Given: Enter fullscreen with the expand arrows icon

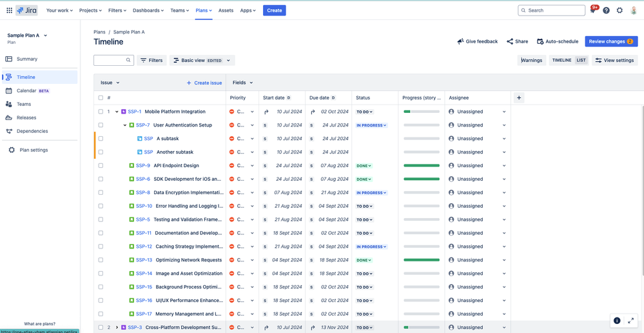Looking at the screenshot, I should [631, 321].
